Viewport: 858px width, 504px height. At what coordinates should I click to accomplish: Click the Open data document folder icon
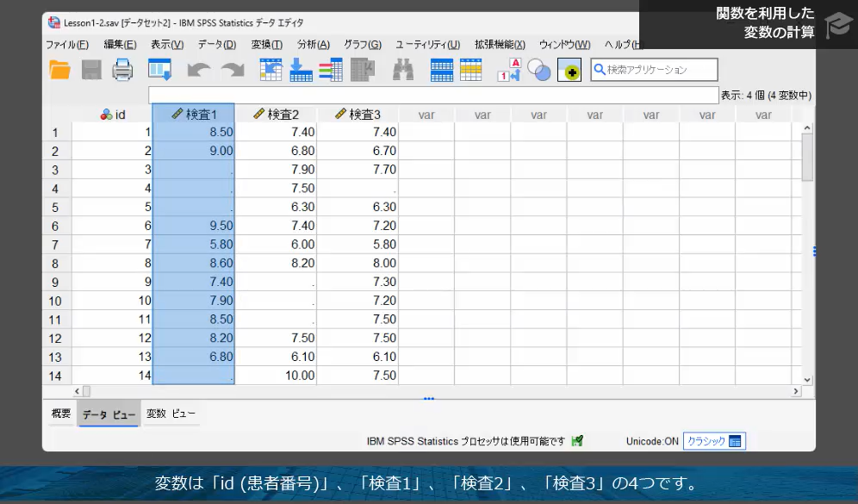point(59,70)
